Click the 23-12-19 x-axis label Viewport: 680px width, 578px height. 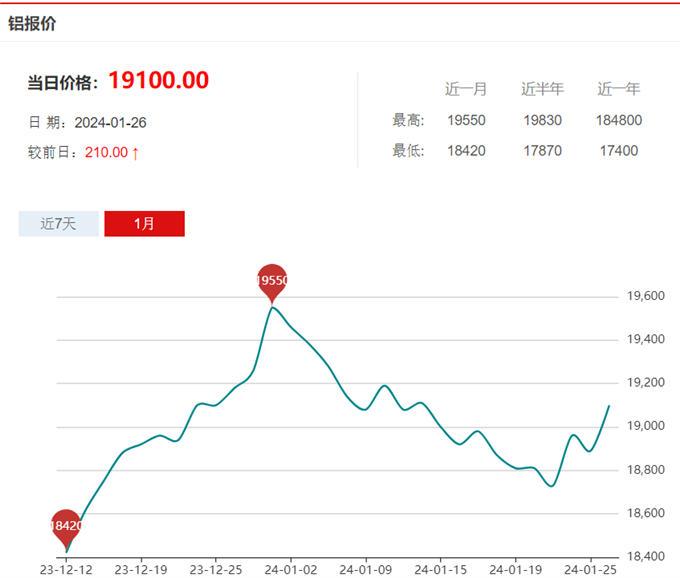(141, 570)
